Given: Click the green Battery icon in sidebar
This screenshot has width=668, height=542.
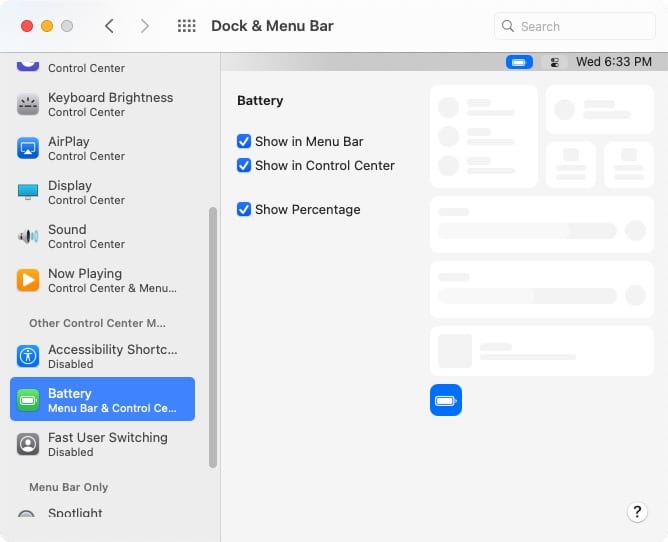Looking at the screenshot, I should click(28, 400).
